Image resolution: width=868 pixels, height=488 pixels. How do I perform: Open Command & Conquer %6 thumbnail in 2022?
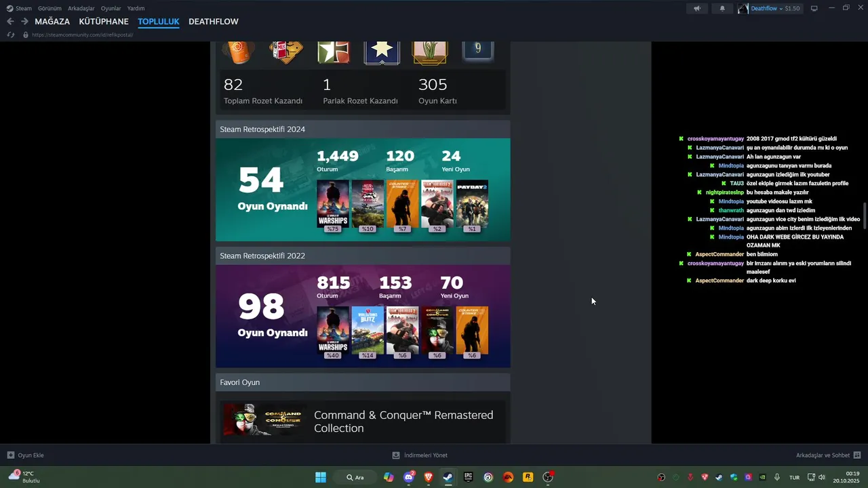(437, 331)
